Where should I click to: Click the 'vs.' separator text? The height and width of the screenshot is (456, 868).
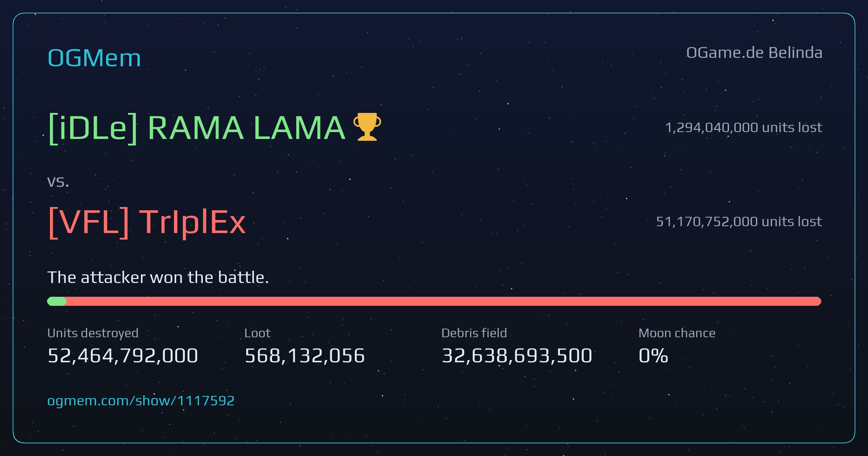(58, 182)
